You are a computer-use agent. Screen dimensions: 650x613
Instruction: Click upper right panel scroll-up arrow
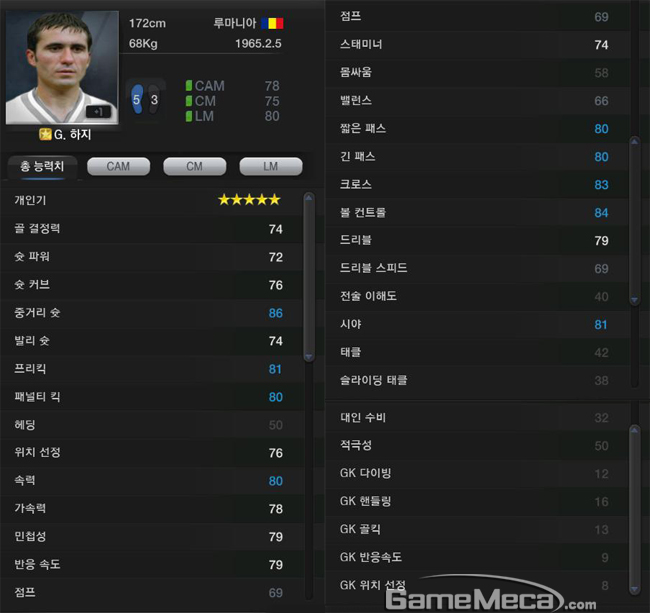[634, 142]
